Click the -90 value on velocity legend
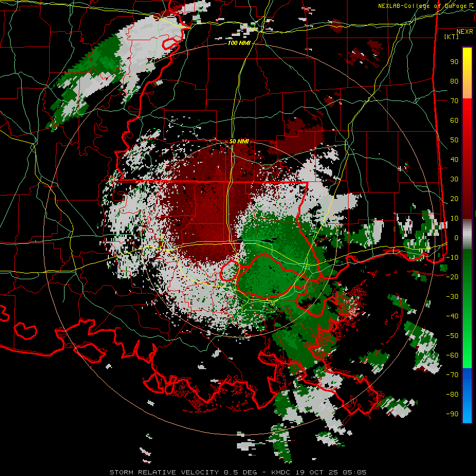The image size is (476, 476). [x=452, y=414]
